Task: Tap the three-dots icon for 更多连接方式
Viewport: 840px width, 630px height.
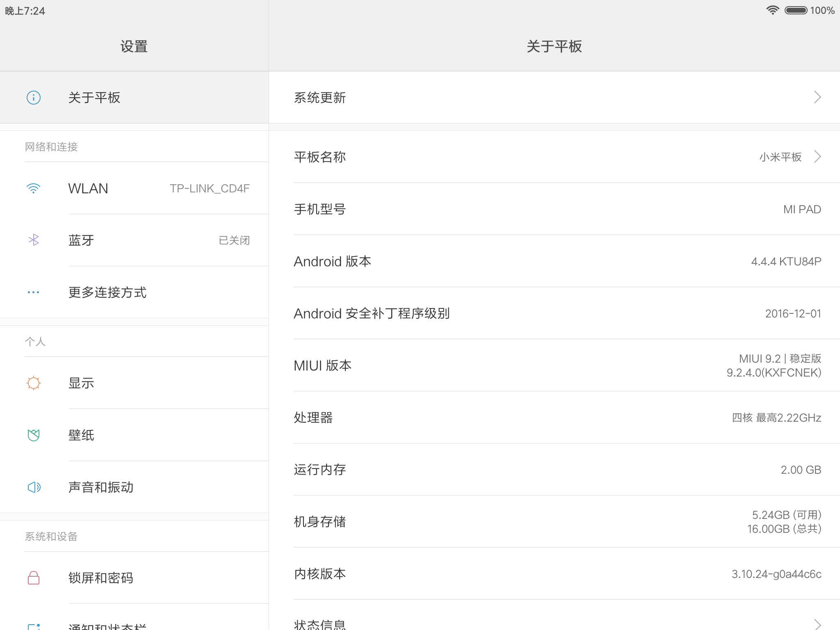Action: point(34,292)
